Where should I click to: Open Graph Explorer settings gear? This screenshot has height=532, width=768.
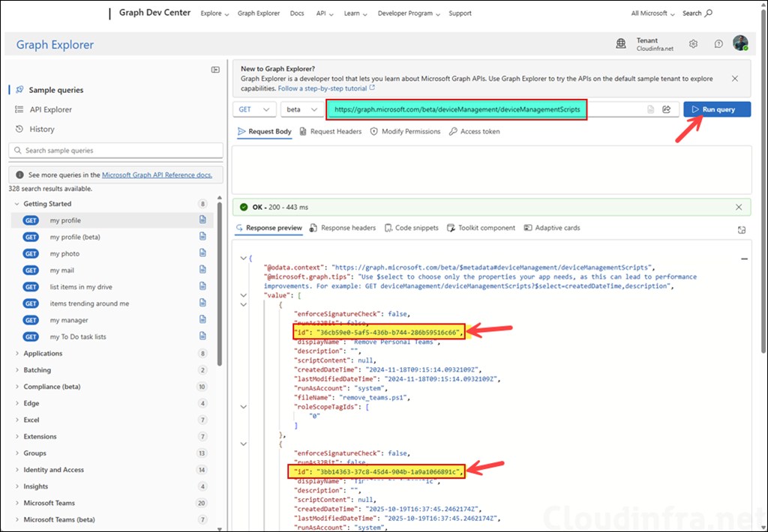pyautogui.click(x=693, y=43)
